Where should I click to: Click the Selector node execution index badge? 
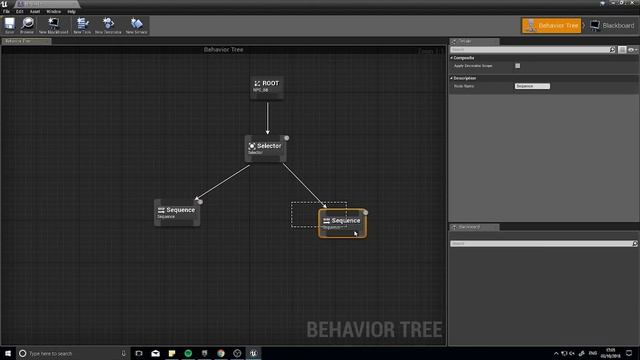pos(287,138)
